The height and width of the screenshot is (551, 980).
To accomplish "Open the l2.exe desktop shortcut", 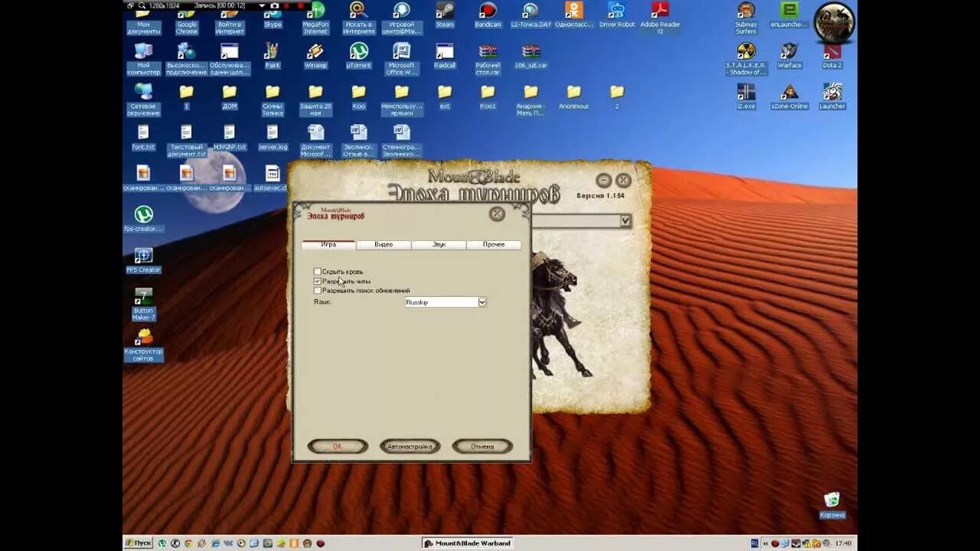I will click(746, 98).
